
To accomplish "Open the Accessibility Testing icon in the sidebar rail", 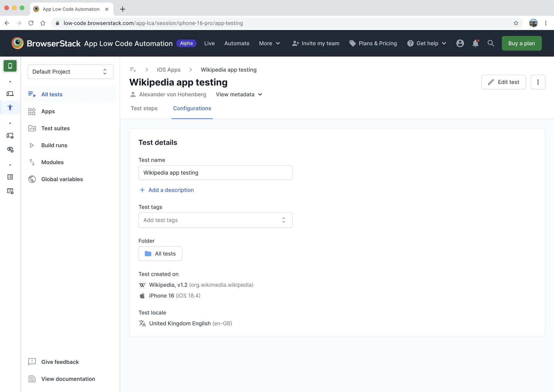I will (x=10, y=107).
